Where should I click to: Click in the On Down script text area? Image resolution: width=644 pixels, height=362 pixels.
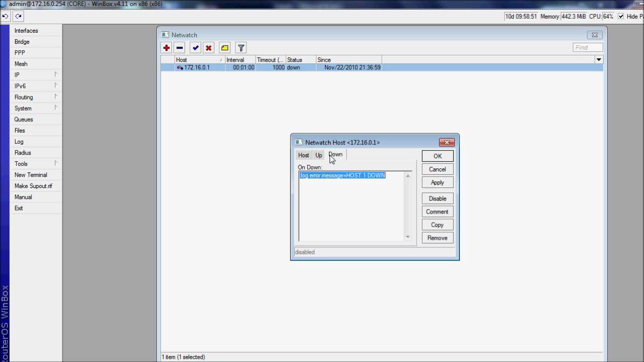point(351,206)
